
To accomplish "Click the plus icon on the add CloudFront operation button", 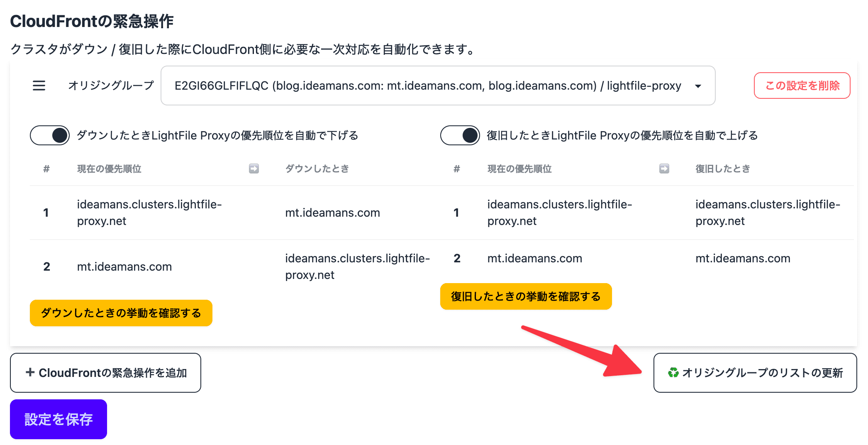I will [x=30, y=372].
